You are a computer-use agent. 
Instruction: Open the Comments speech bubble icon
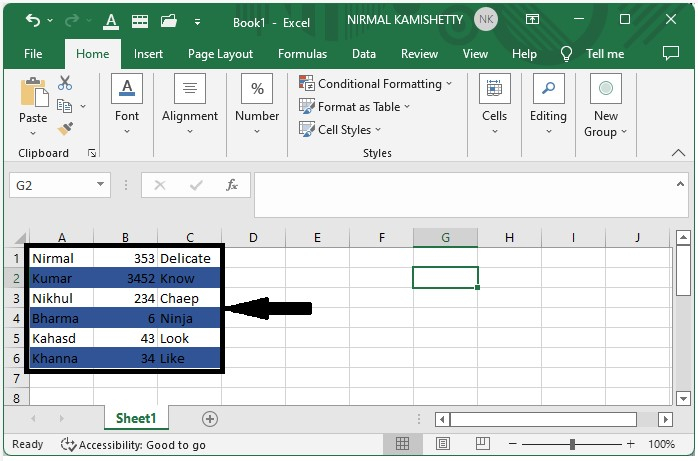(x=671, y=53)
